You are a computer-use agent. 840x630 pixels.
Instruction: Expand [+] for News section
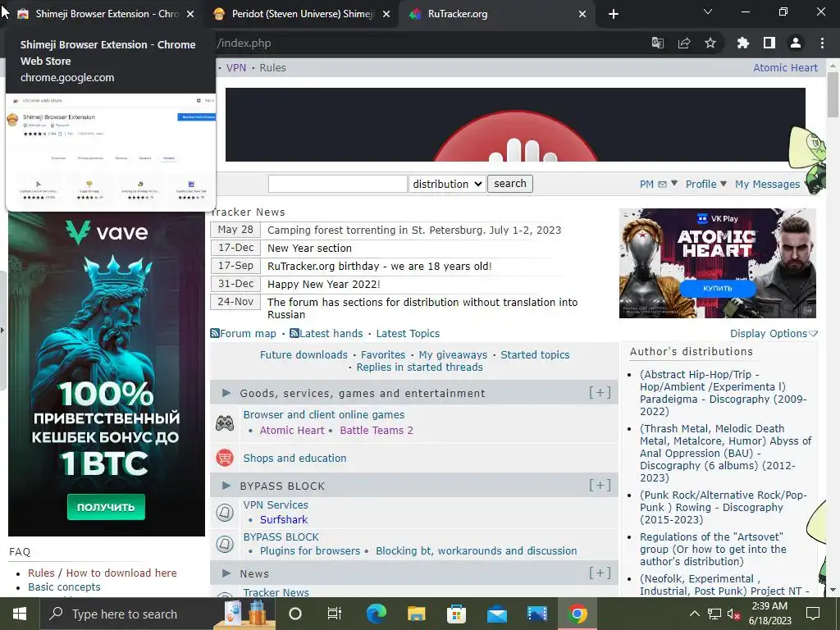(x=600, y=573)
